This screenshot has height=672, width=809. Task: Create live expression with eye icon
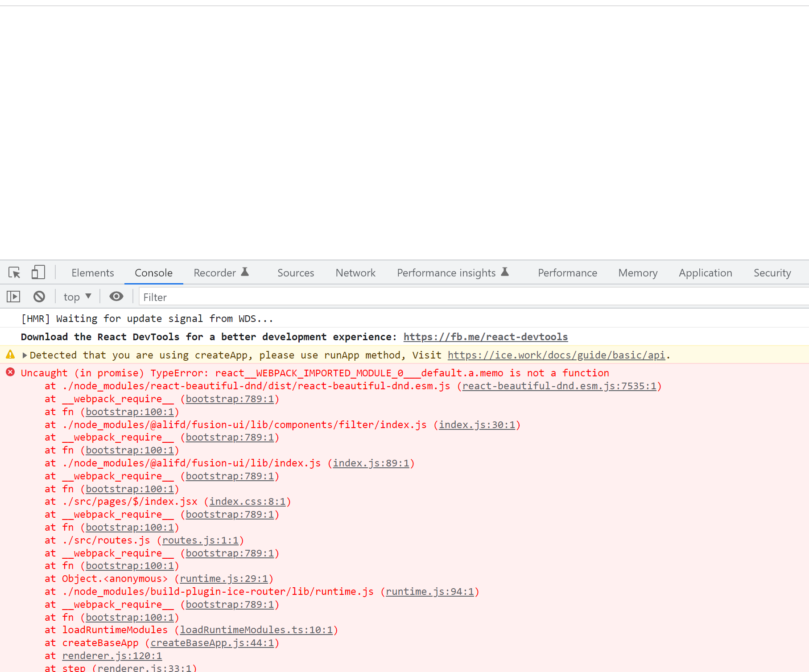coord(116,297)
